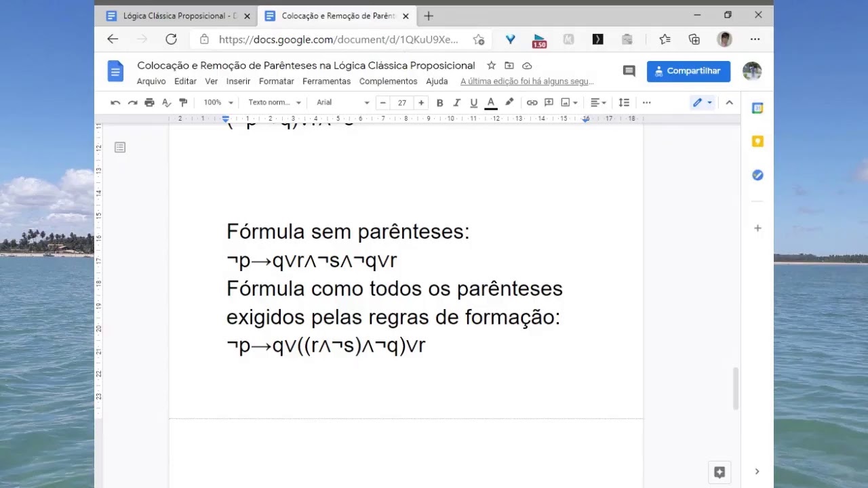
Task: Click the Explore button at bottom right
Action: 719,472
